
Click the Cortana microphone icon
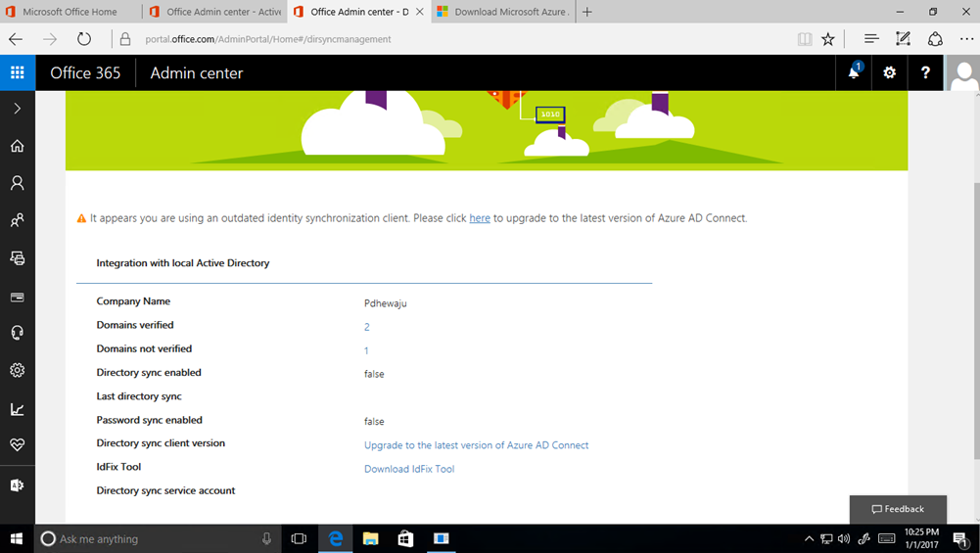(267, 538)
